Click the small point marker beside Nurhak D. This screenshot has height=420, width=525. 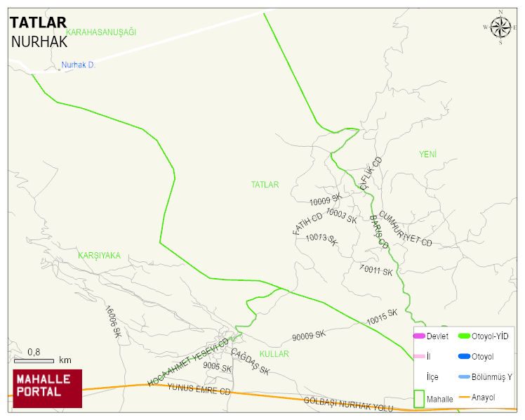coord(59,70)
